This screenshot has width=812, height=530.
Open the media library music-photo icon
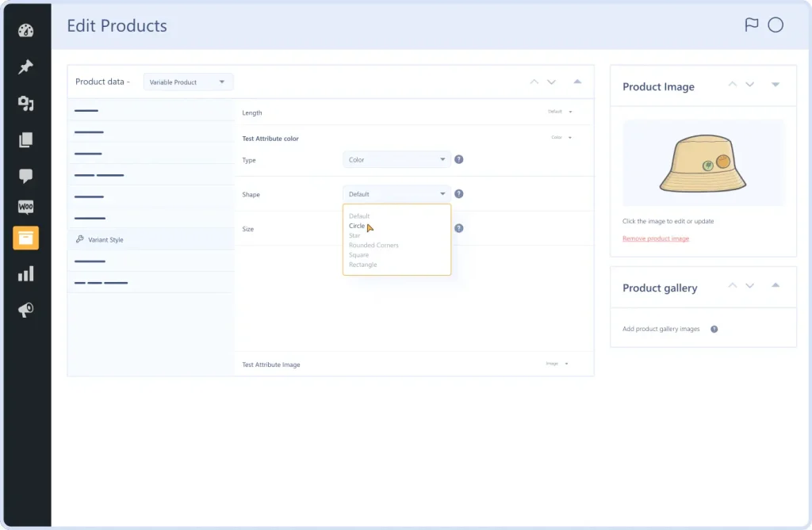[x=26, y=103]
